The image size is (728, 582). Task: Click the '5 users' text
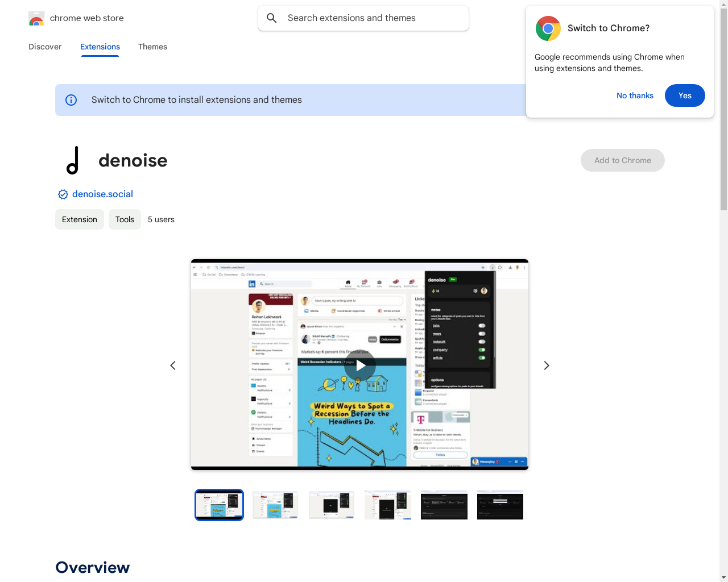(161, 219)
